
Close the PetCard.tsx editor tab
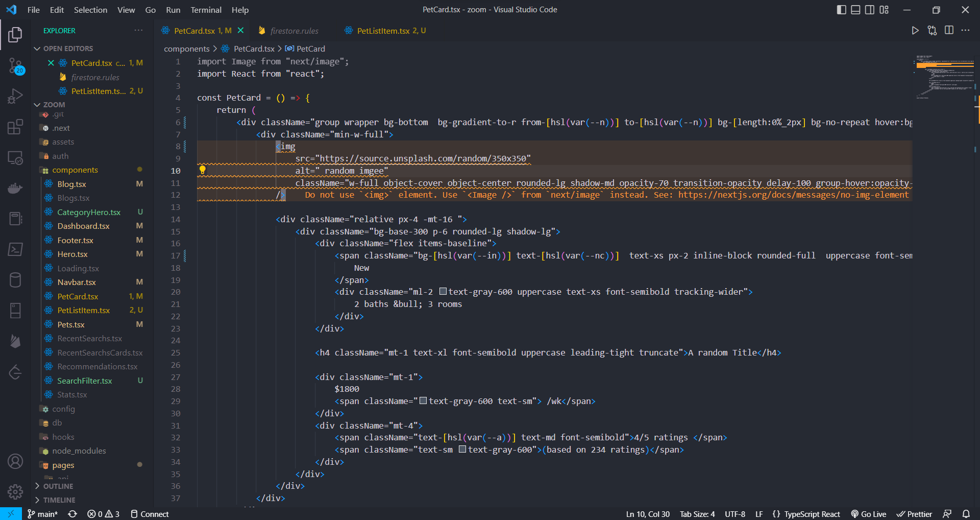pos(240,31)
